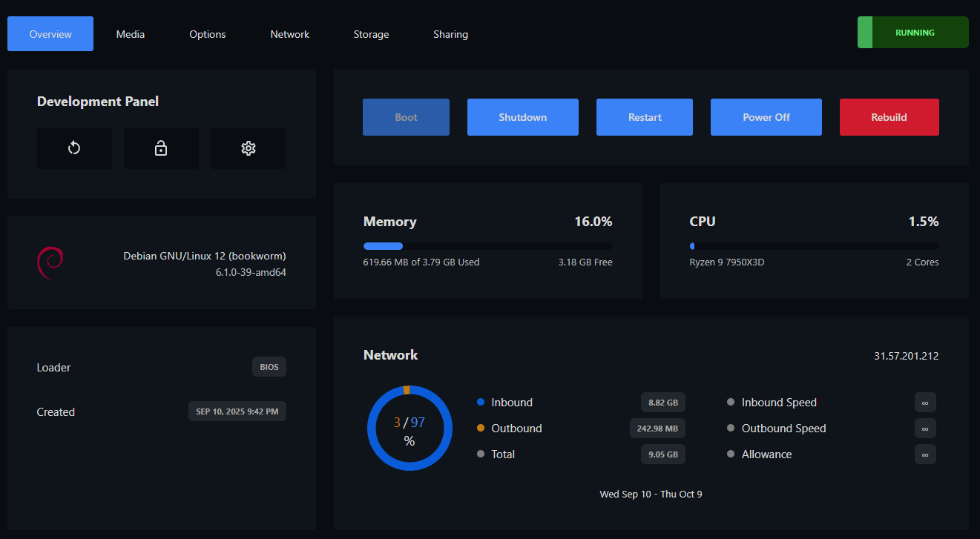Click the network usage donut chart
Viewport: 980px width, 539px height.
[x=410, y=428]
